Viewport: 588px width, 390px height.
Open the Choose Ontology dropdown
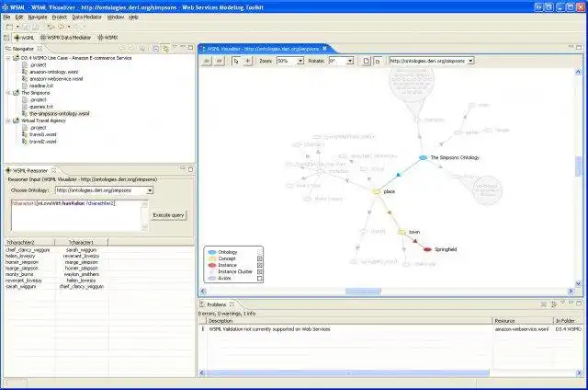(150, 190)
